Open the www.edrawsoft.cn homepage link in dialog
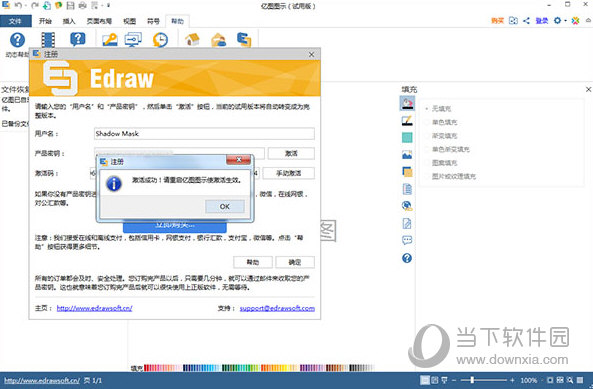The image size is (593, 389). [95, 308]
